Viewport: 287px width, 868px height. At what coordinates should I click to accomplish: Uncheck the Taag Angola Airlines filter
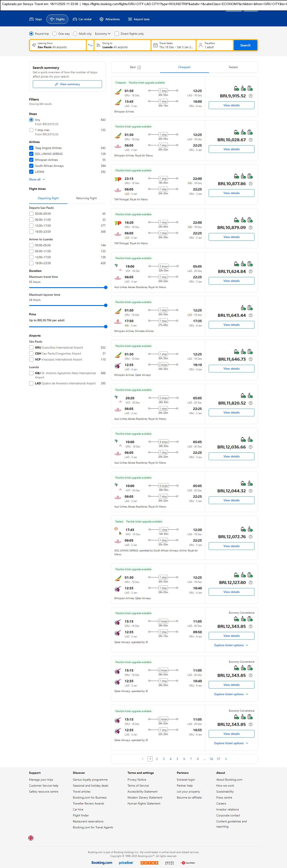tap(31, 148)
